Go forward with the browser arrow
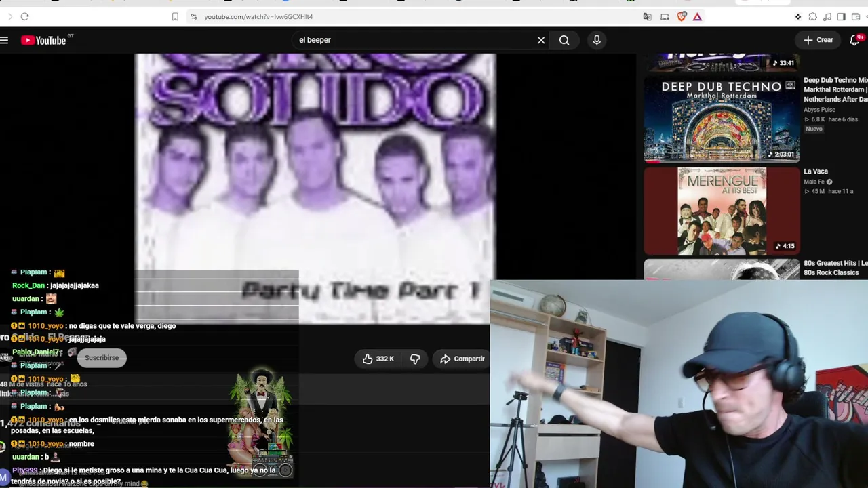868x488 pixels. coord(10,16)
